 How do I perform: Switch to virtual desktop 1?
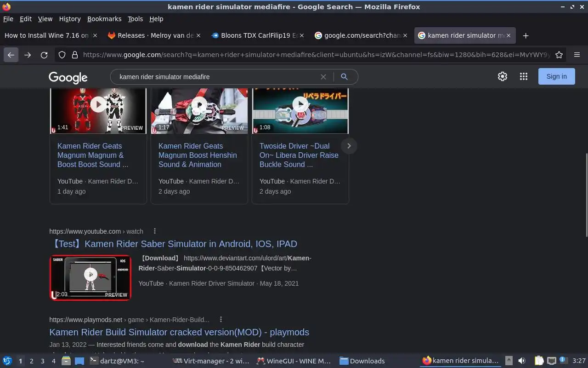[20, 361]
